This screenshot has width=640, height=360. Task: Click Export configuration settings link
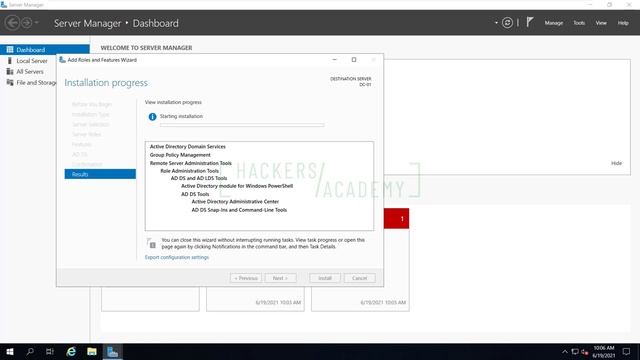tap(177, 257)
